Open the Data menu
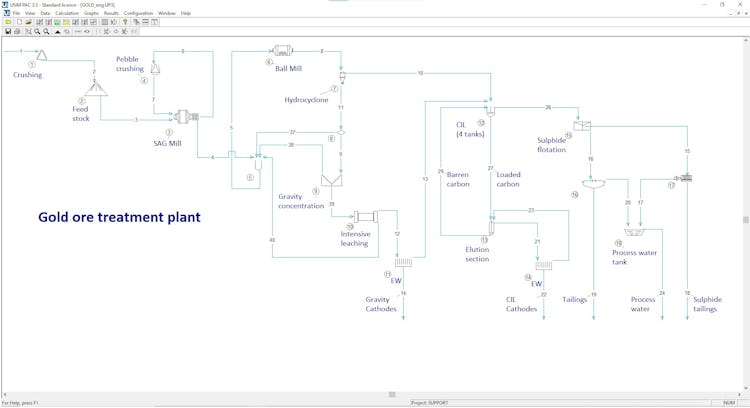Image resolution: width=750 pixels, height=408 pixels. point(45,13)
